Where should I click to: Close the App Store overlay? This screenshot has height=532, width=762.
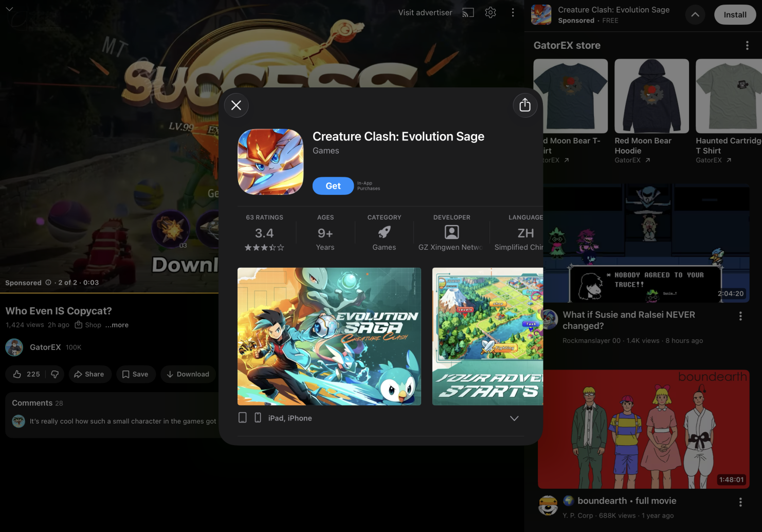click(237, 105)
